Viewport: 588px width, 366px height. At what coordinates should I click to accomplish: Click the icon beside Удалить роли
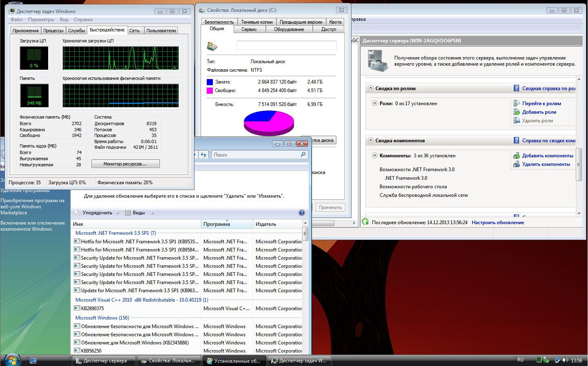(516, 121)
